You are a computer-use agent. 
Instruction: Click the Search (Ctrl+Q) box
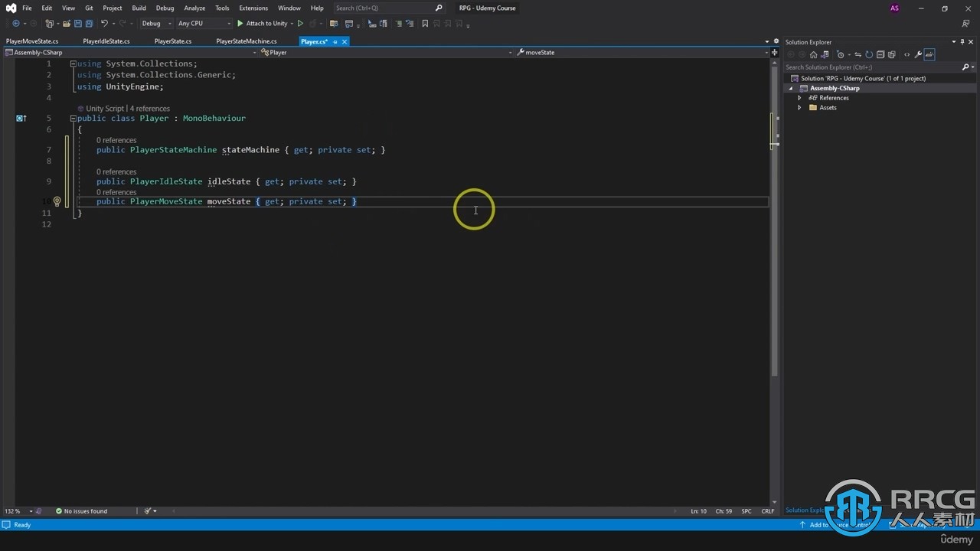tap(389, 8)
